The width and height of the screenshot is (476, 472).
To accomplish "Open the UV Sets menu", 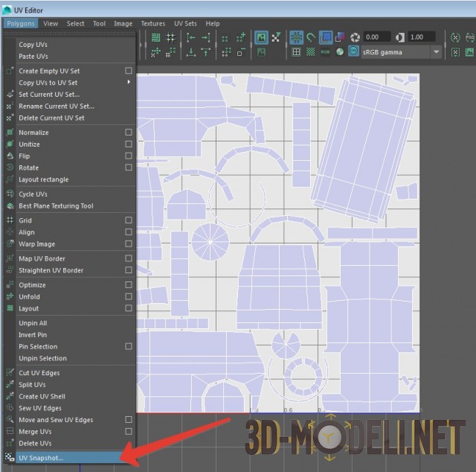I will pos(185,23).
